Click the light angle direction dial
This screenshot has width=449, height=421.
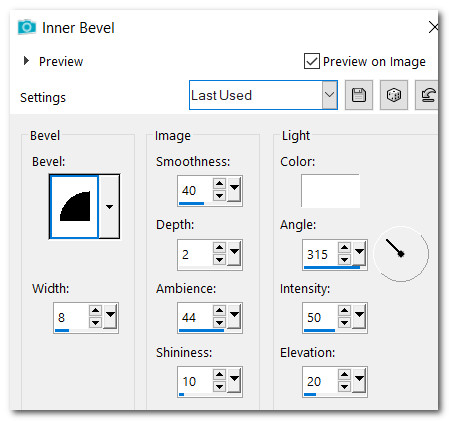(x=401, y=254)
